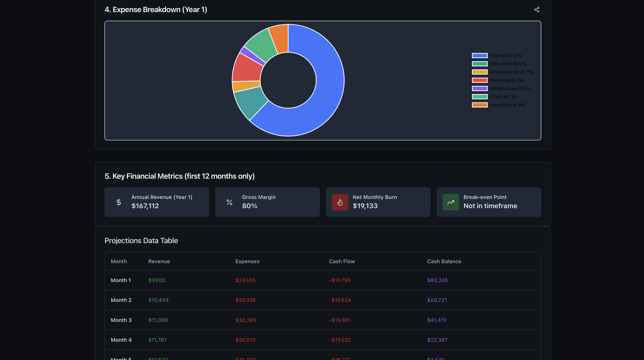Click the Revenue column header
The image size is (644, 360).
point(159,261)
